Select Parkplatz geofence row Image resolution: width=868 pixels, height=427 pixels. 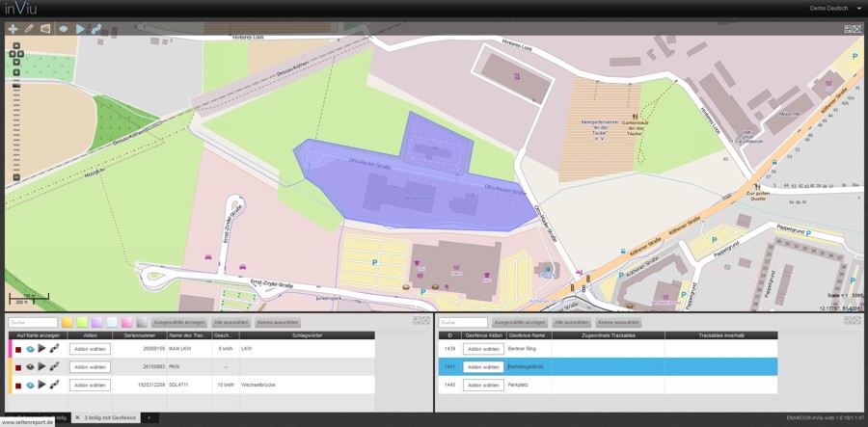coord(608,385)
